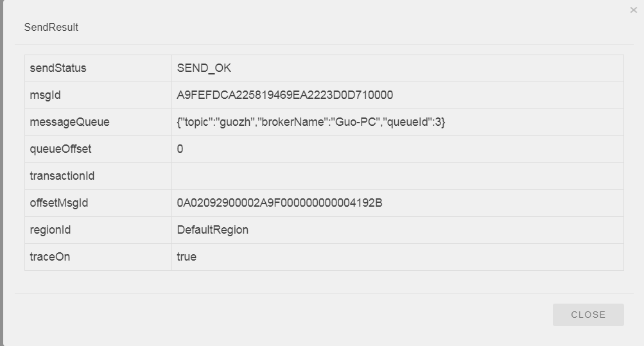This screenshot has width=644, height=346.
Task: Click the sendStatus label cell
Action: coord(98,68)
